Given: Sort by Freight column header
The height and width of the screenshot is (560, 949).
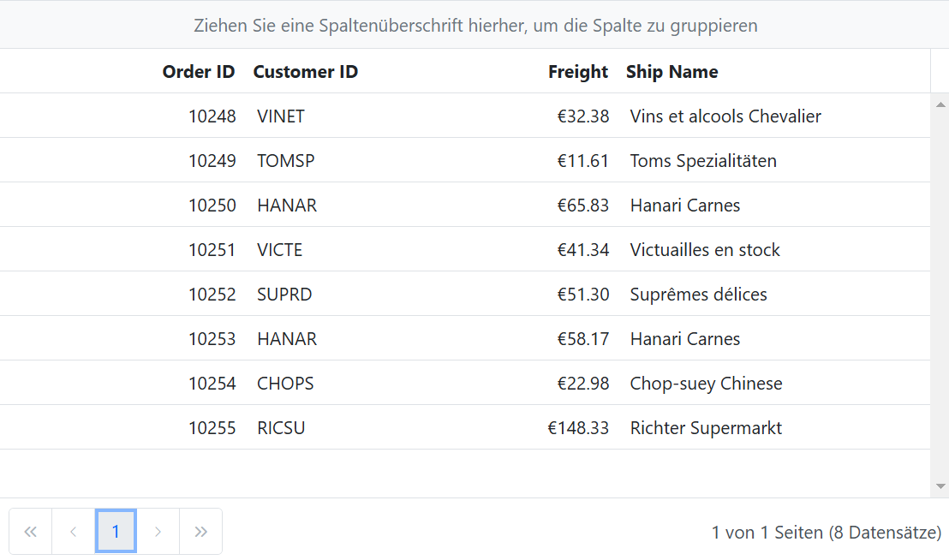Looking at the screenshot, I should [578, 71].
